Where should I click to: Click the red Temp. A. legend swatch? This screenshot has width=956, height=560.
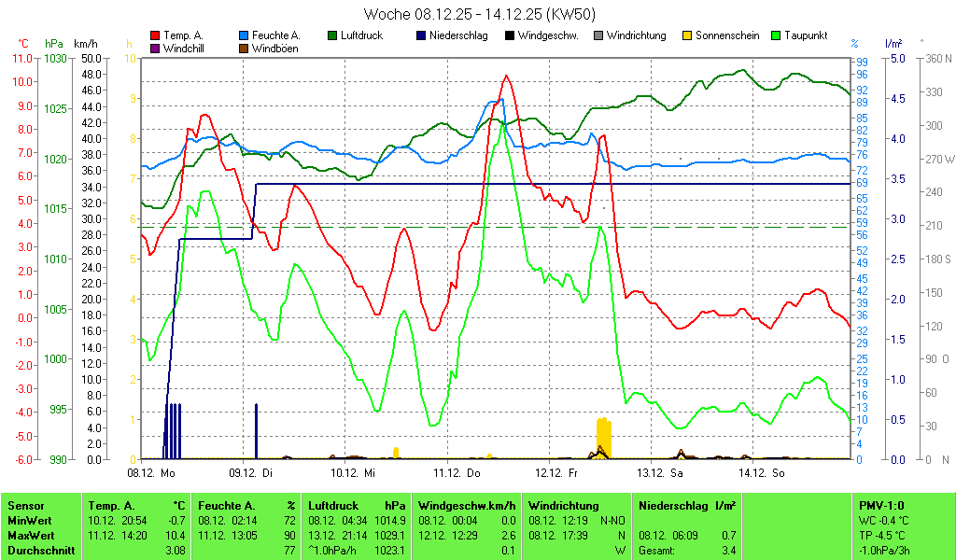coord(154,35)
